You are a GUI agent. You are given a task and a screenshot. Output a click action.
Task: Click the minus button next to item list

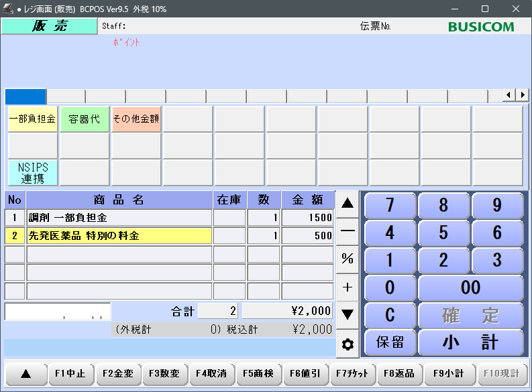[348, 231]
